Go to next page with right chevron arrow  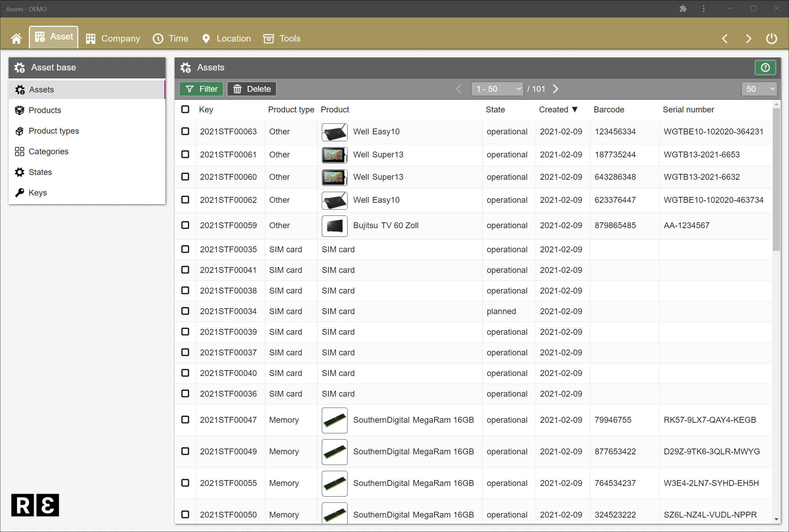click(555, 89)
